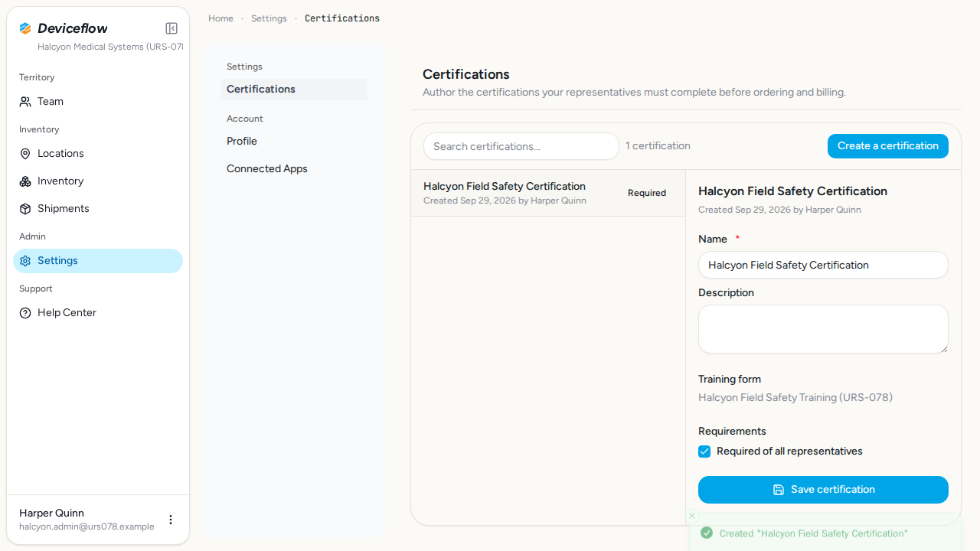Click the Settings item in Admin sidebar
The width and height of the screenshot is (980, 551).
[98, 261]
